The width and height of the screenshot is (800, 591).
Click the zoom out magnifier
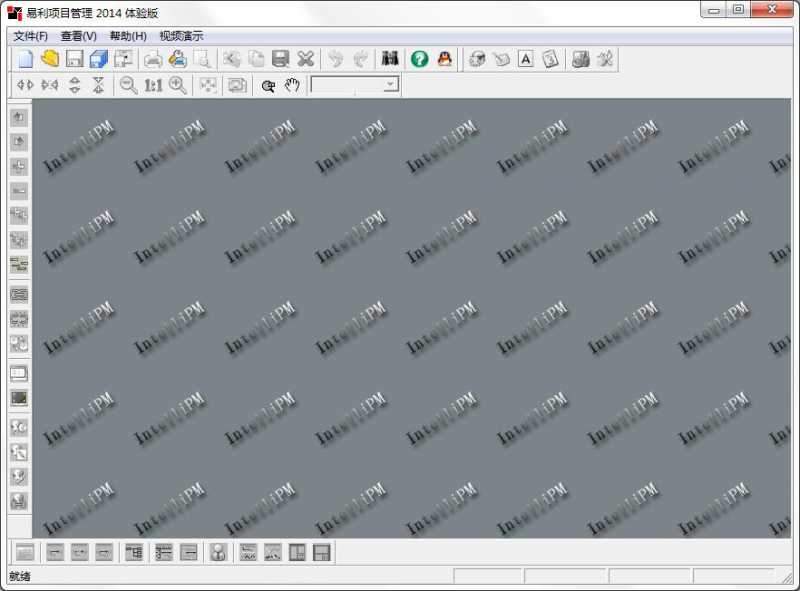click(x=129, y=86)
